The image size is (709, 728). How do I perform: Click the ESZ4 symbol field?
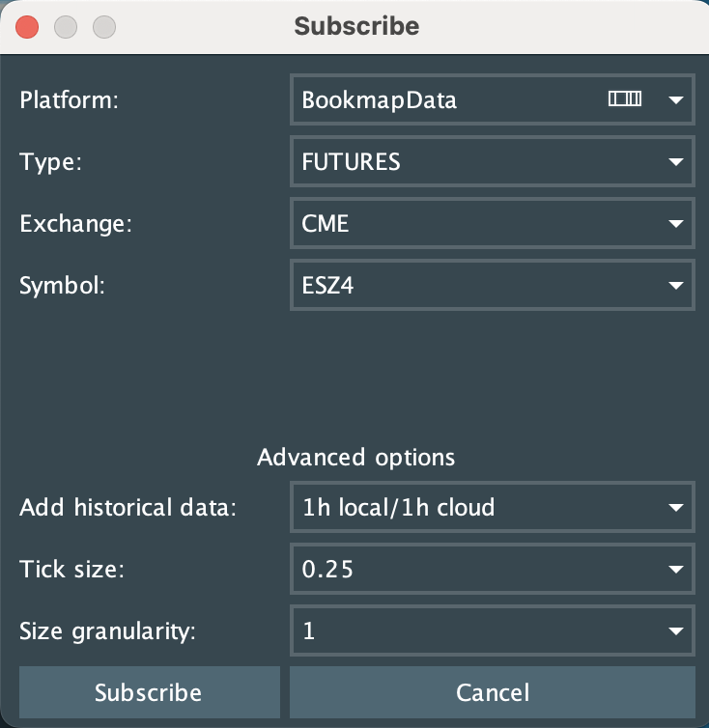click(x=493, y=285)
